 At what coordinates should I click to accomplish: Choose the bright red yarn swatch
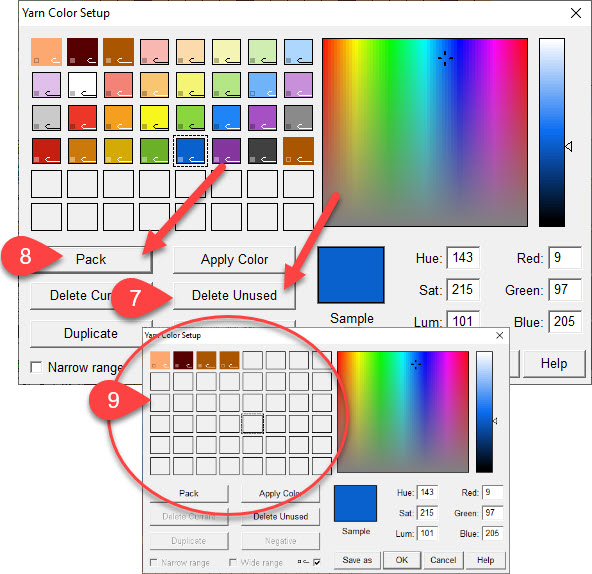click(x=82, y=118)
